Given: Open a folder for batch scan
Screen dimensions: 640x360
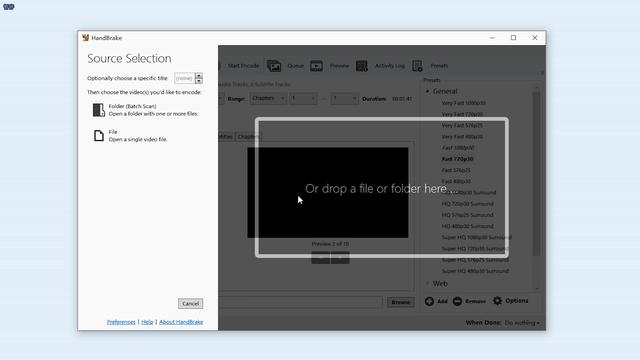Looking at the screenshot, I should pyautogui.click(x=145, y=110).
